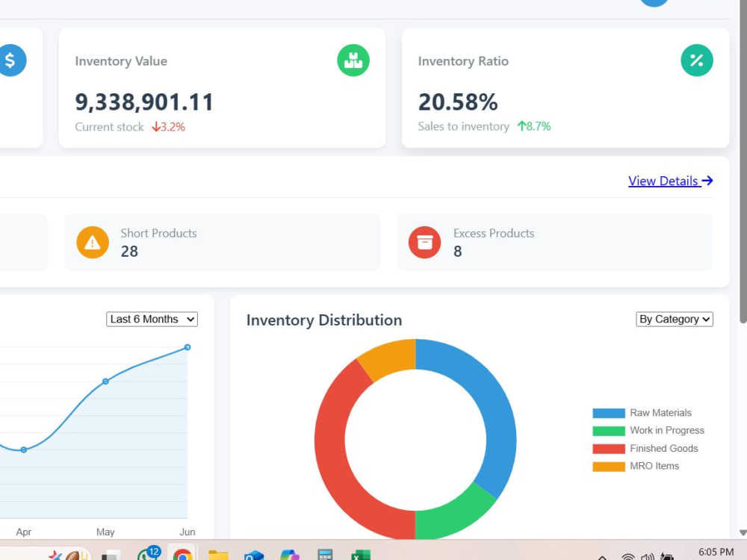Image resolution: width=747 pixels, height=560 pixels.
Task: Open Calculator from the taskbar
Action: (325, 554)
